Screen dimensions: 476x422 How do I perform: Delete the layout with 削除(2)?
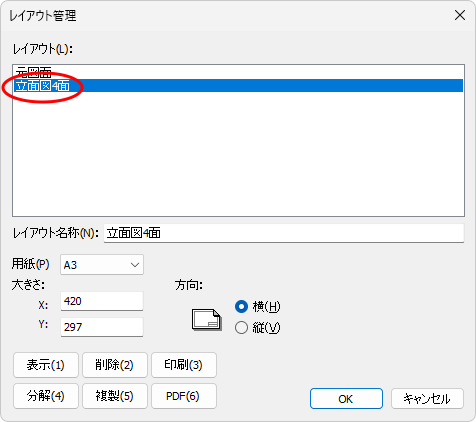[115, 365]
